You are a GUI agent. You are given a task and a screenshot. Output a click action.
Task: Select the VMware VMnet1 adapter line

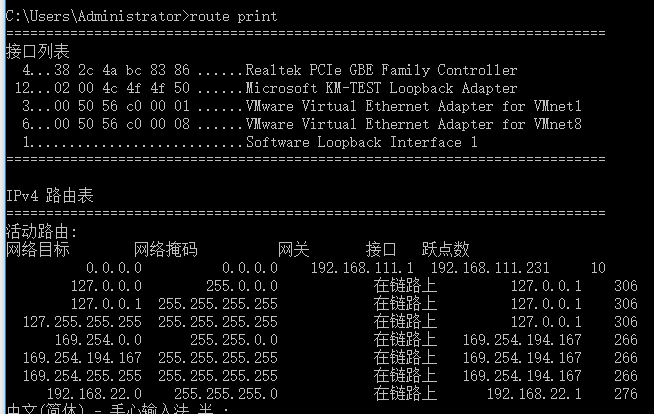pyautogui.click(x=302, y=106)
